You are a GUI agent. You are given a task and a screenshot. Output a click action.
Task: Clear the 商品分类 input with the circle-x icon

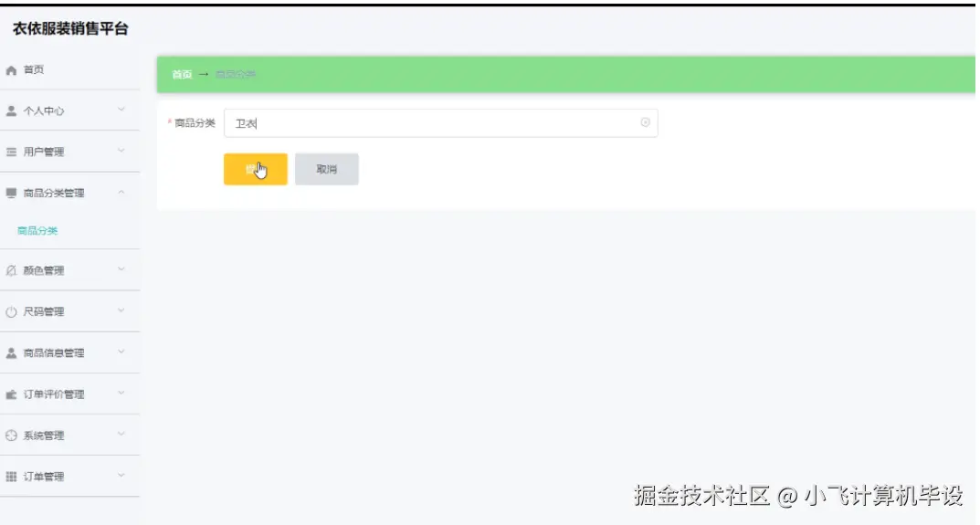pyautogui.click(x=645, y=122)
